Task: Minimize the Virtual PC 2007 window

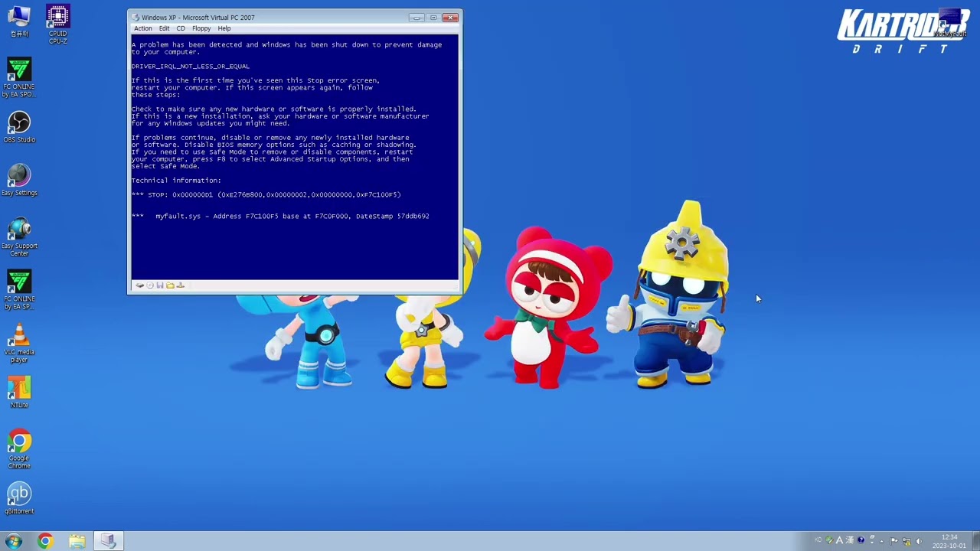Action: (x=416, y=17)
